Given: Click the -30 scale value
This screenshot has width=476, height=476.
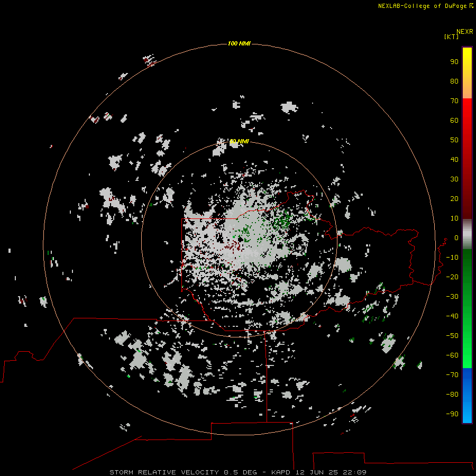Looking at the screenshot, I should tap(452, 297).
